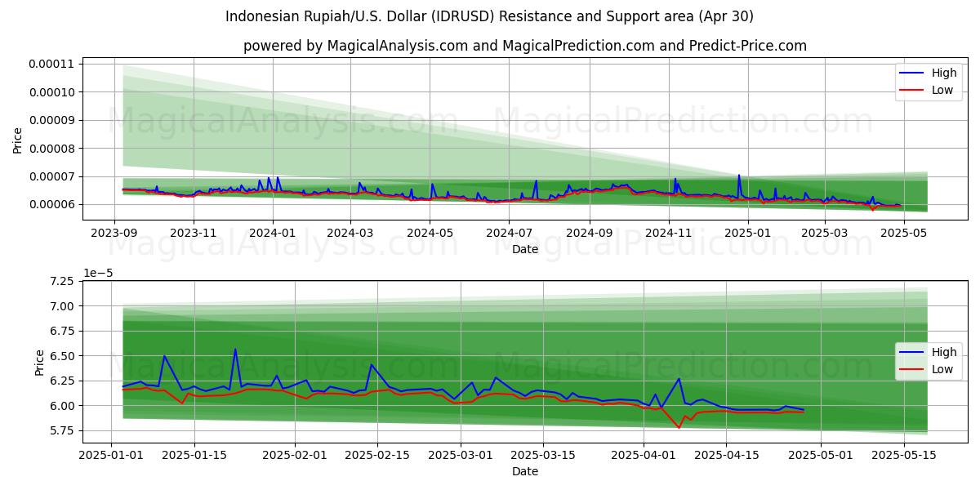Click the '2025-04-15' tick on bottom x-axis

tap(727, 455)
